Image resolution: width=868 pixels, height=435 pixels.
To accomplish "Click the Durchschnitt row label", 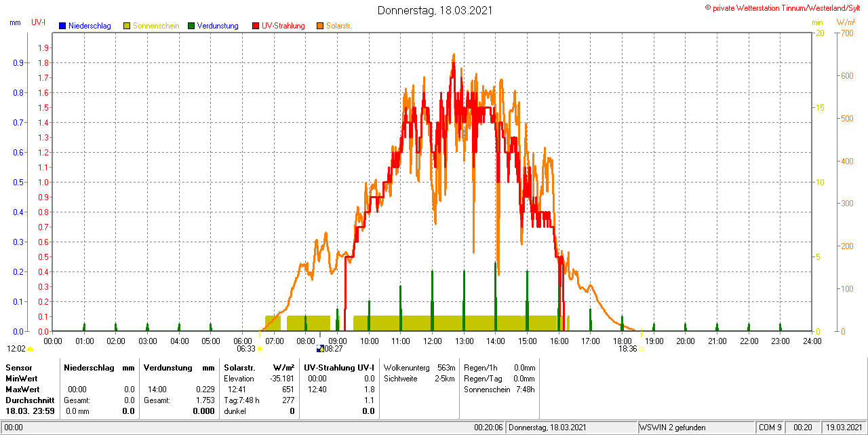I will [x=30, y=400].
